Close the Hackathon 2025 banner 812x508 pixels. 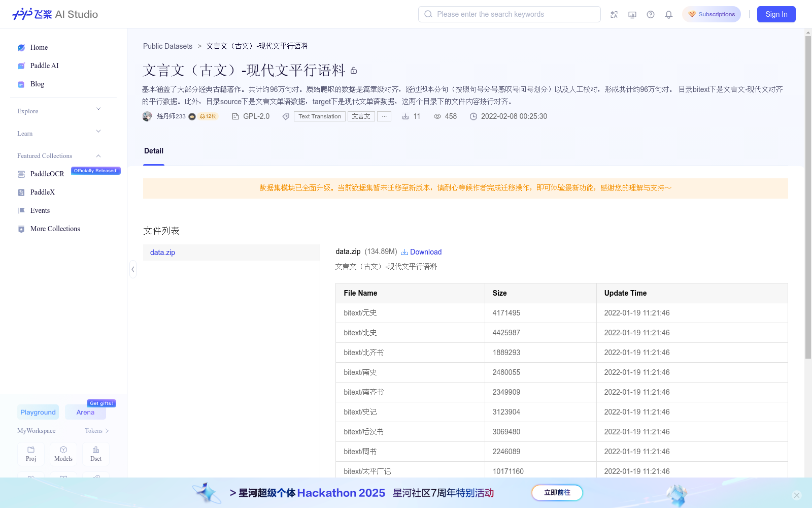[x=797, y=495]
